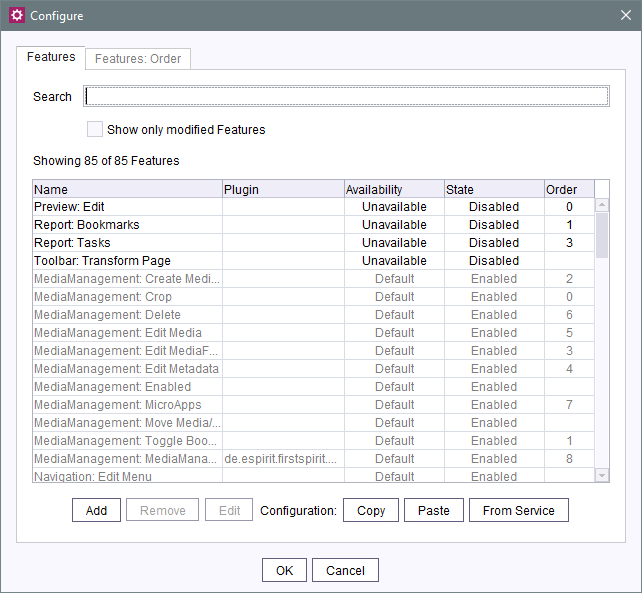Sort by the Plugin column header
Image resolution: width=642 pixels, height=593 pixels.
tap(283, 189)
